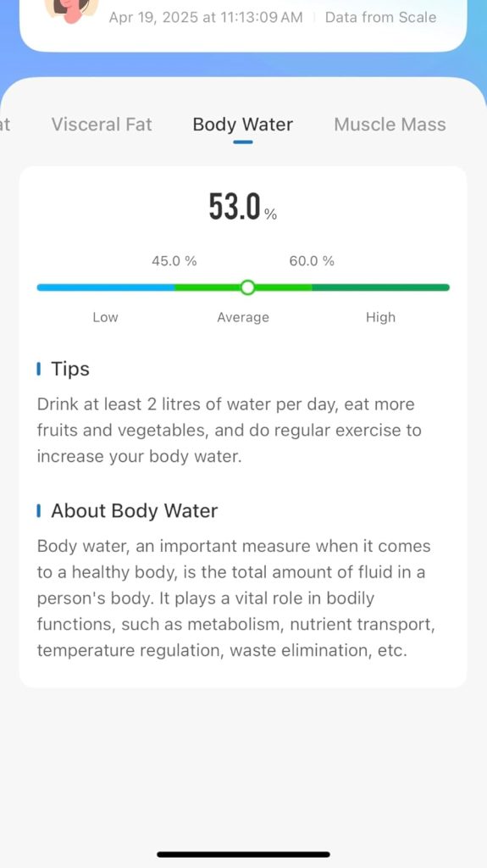Open the Muscle Mass tab

390,125
